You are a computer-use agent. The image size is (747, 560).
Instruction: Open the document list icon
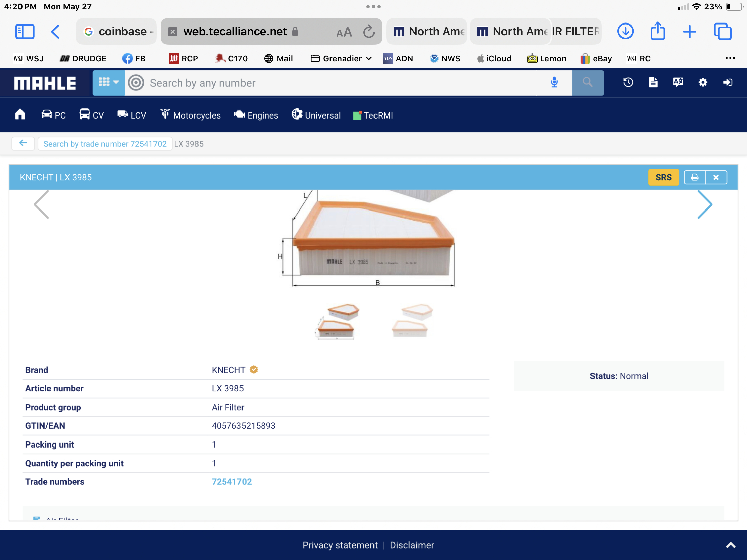pyautogui.click(x=653, y=82)
